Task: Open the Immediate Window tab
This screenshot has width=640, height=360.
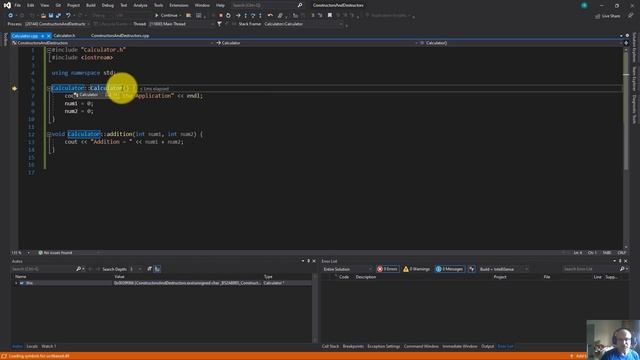Action: [x=460, y=346]
